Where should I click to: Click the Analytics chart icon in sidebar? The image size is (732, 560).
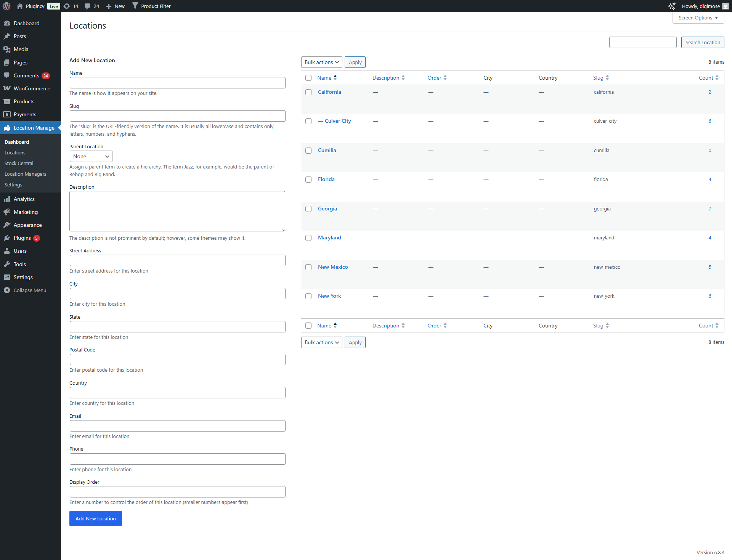click(x=7, y=199)
